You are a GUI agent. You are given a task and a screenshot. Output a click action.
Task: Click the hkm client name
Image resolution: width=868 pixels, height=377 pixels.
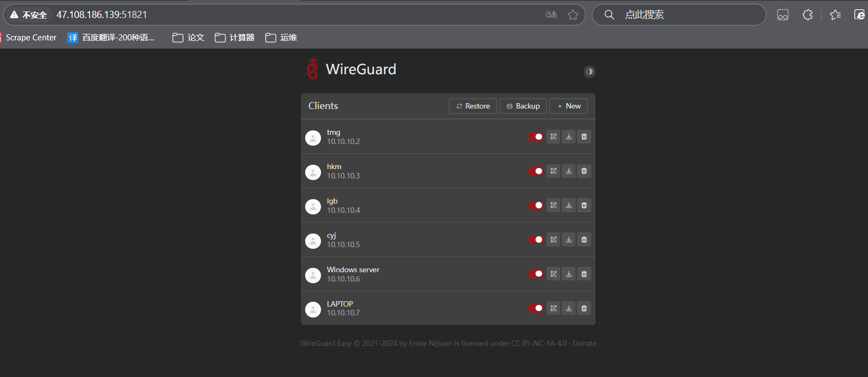tap(334, 167)
